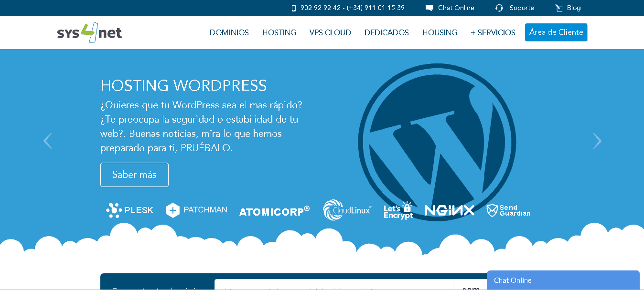Image resolution: width=644 pixels, height=290 pixels.
Task: Open the Chat Online link in the top bar
Action: (x=456, y=8)
